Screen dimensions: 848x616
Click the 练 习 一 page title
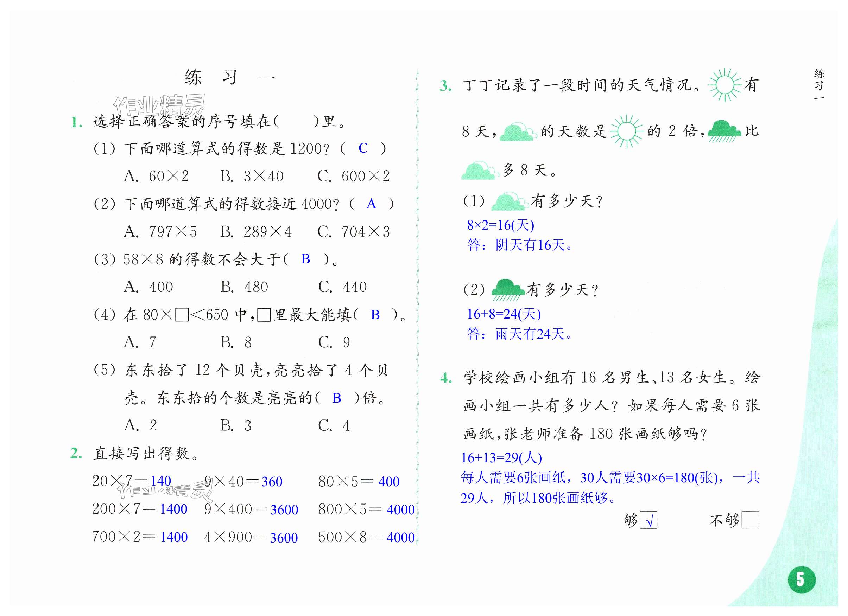click(x=230, y=78)
